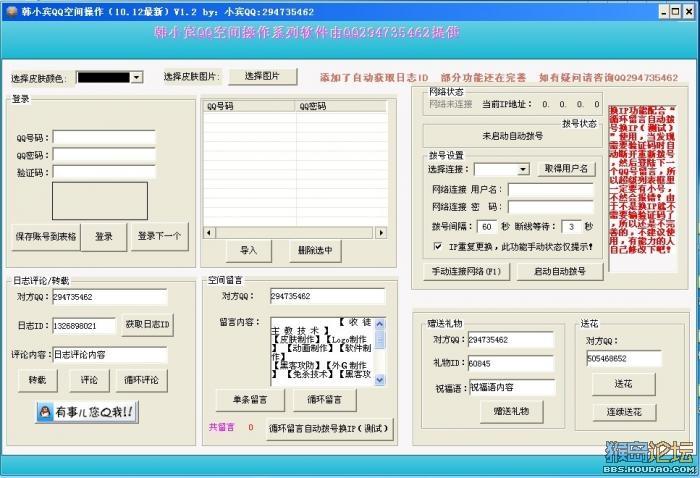
Task: Click the 未启动自动拨号 status text
Action: [x=512, y=136]
